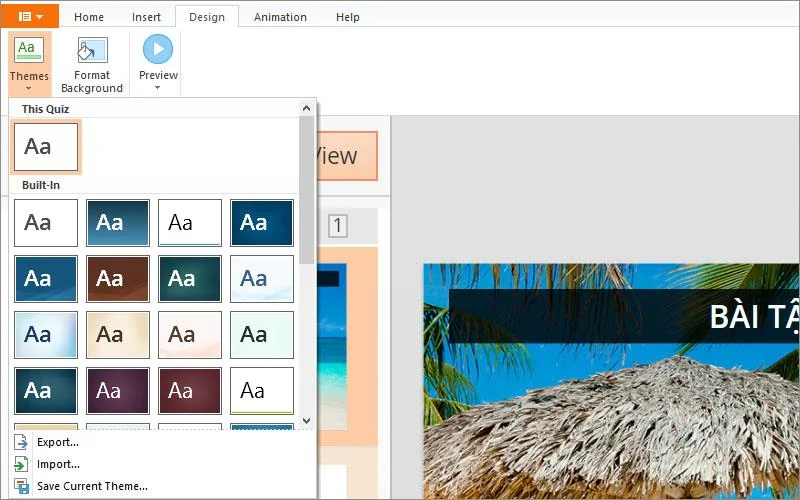Select the current theme under This Quiz

(46, 147)
